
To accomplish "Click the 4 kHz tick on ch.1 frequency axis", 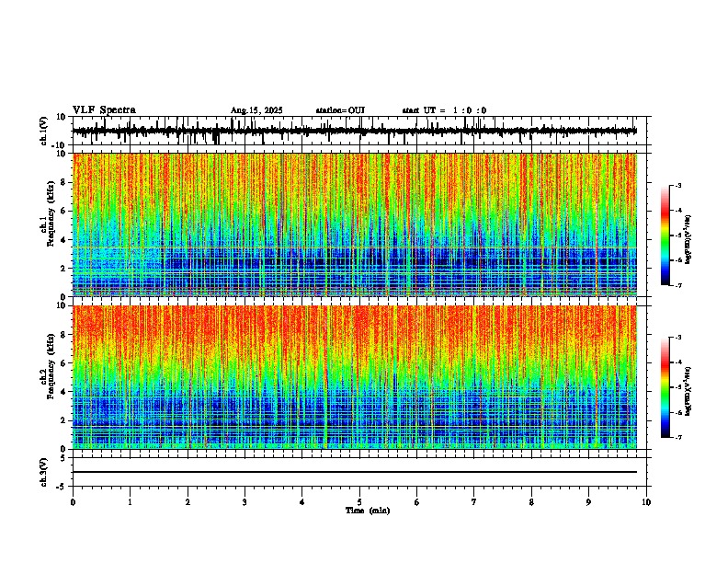I will point(63,240).
